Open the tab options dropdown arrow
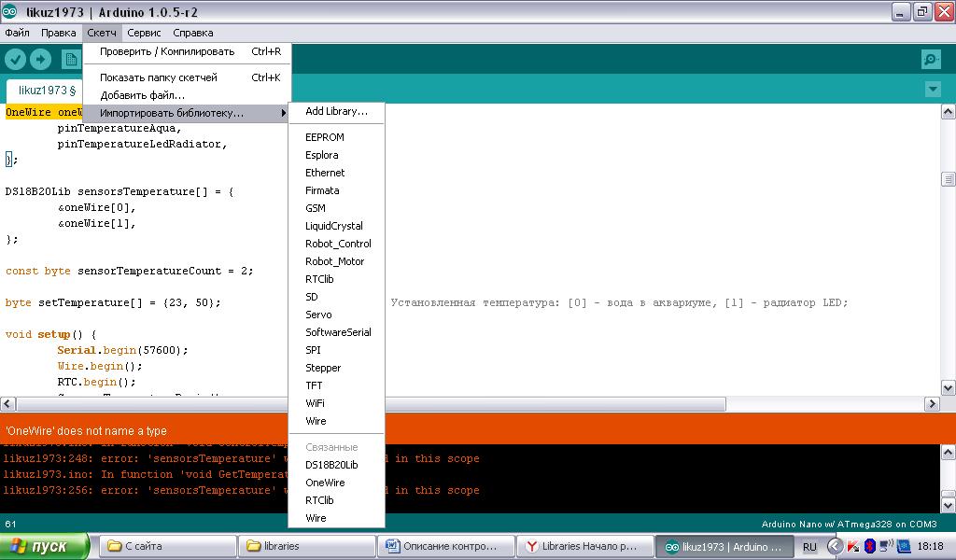This screenshot has width=956, height=560. tap(932, 90)
